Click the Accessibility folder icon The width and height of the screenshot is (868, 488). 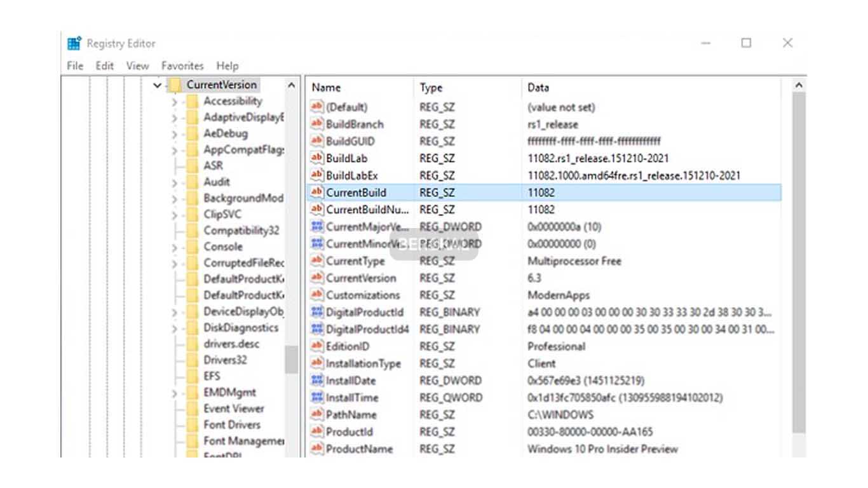(193, 101)
